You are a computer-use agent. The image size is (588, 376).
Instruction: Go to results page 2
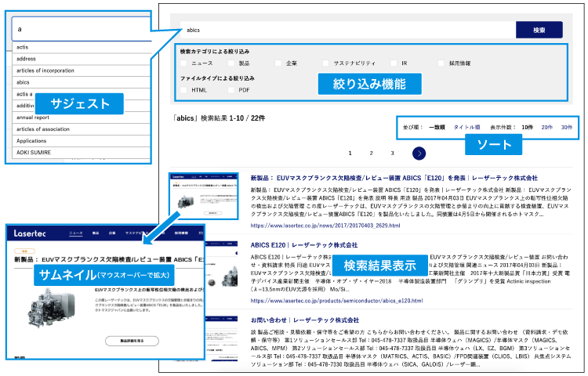coord(372,154)
